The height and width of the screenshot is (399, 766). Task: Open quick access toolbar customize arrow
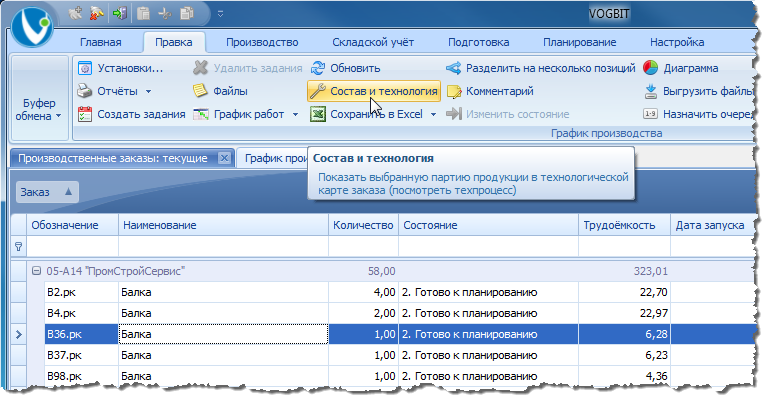220,14
